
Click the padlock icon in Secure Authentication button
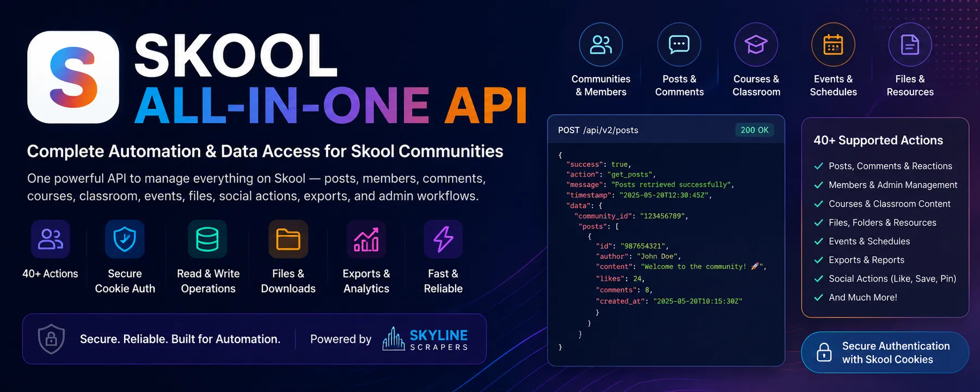824,352
